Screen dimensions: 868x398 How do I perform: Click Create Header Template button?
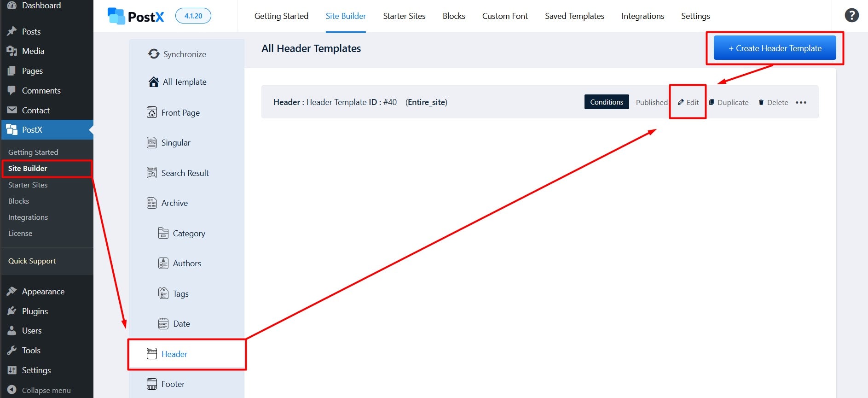click(x=775, y=48)
